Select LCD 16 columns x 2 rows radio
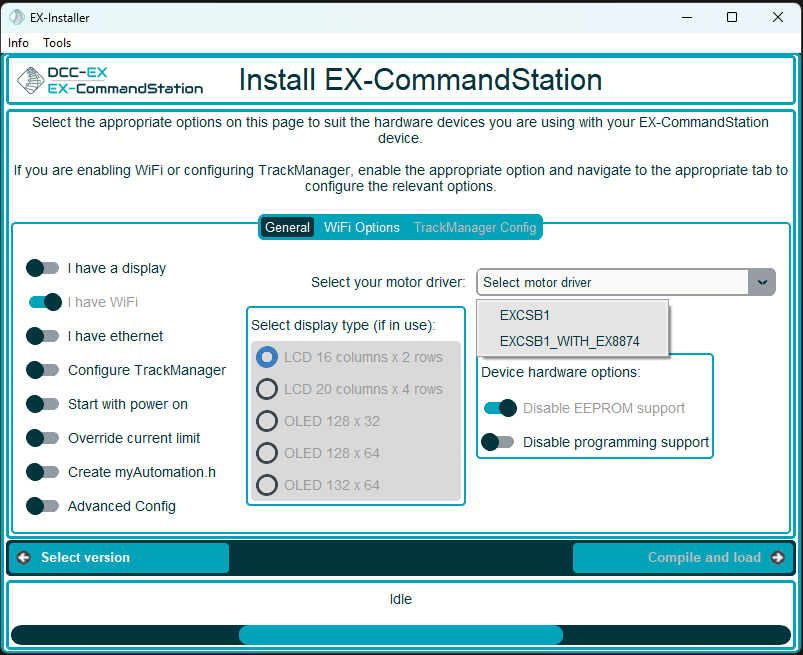The width and height of the screenshot is (803, 655). [267, 357]
